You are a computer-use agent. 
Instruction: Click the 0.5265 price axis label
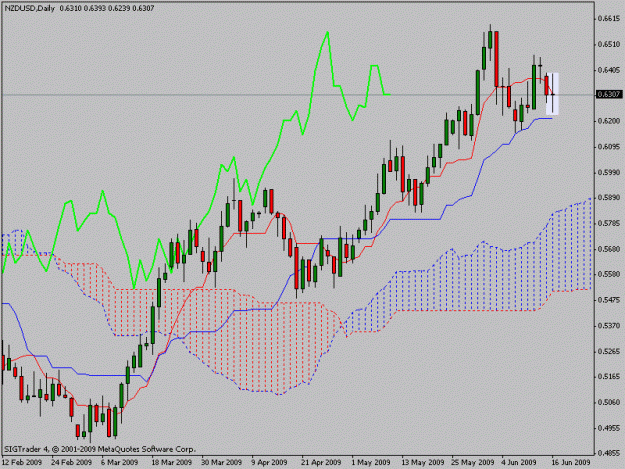pyautogui.click(x=610, y=351)
